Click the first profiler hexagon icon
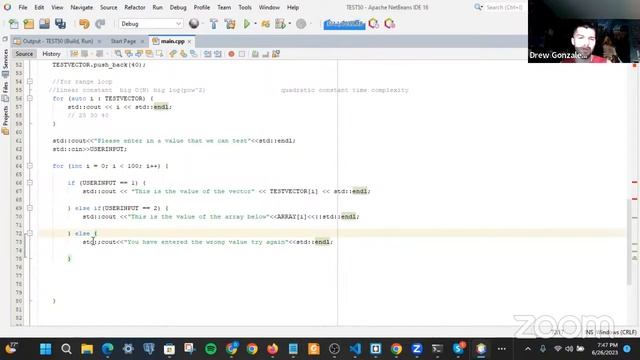Viewport: 640px width, 360px height. [373, 24]
